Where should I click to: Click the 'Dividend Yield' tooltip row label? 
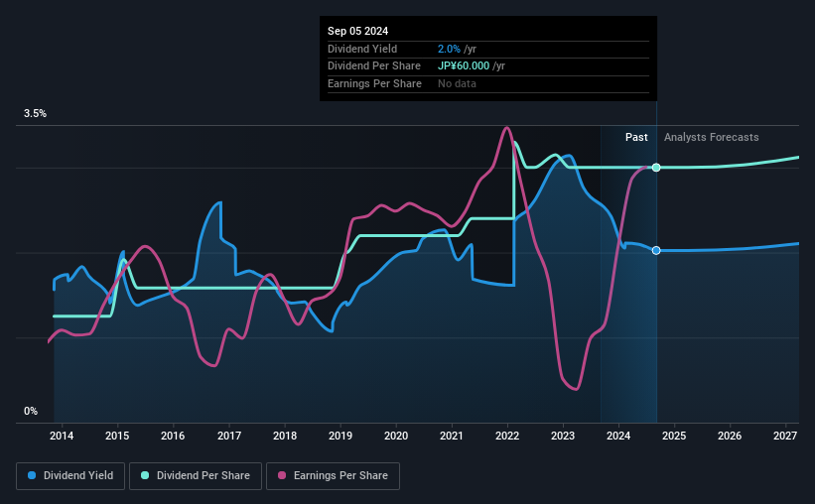pos(362,49)
